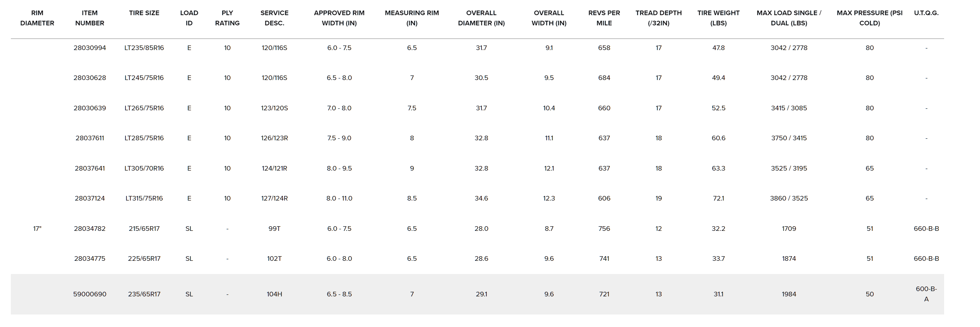Click the U.T.Q.G. column header
The height and width of the screenshot is (327, 980).
click(x=926, y=13)
